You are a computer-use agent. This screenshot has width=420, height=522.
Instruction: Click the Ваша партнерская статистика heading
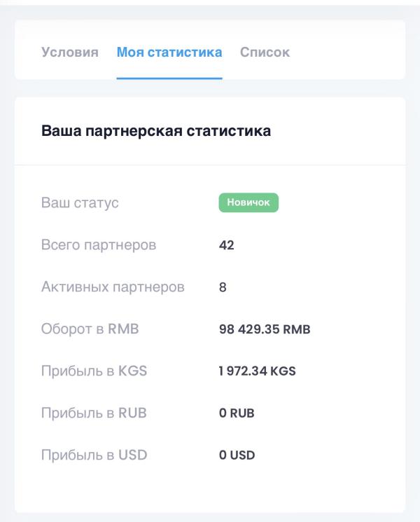156,131
